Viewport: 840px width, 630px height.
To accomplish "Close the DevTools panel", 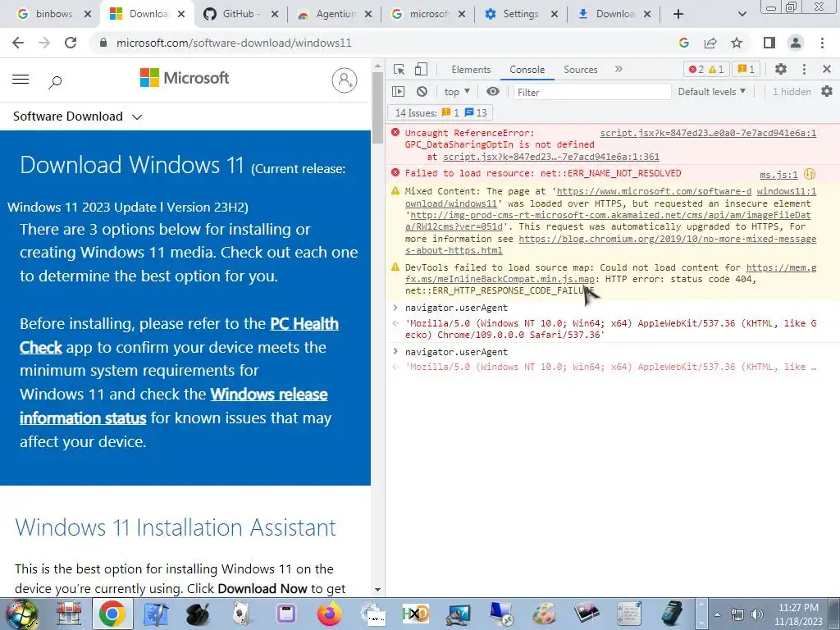I will coord(827,69).
